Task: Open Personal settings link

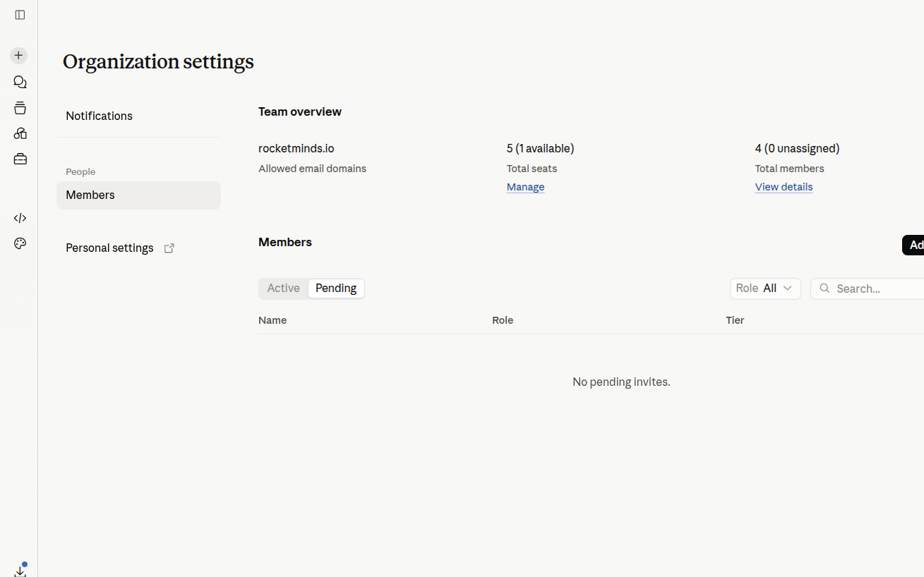Action: [120, 248]
